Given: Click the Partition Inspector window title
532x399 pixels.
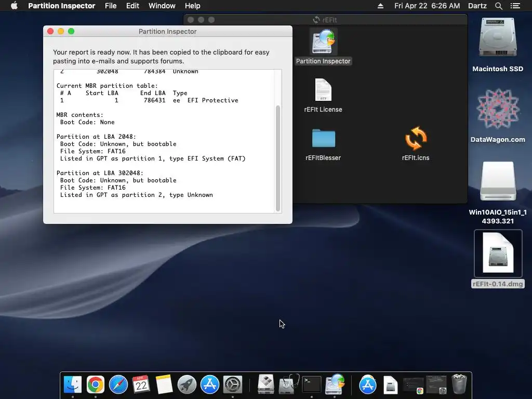Looking at the screenshot, I should click(168, 31).
